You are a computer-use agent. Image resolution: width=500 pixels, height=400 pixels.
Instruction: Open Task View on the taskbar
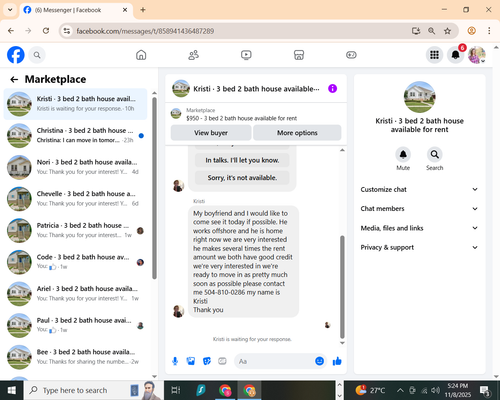click(x=176, y=390)
